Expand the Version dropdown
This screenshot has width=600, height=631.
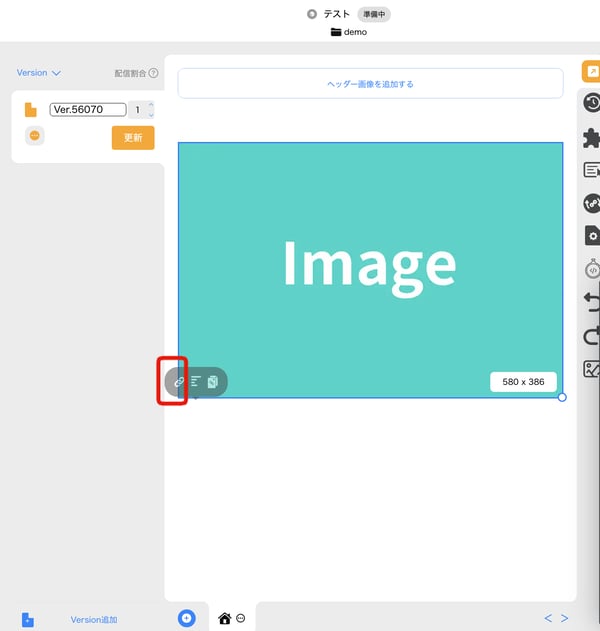coord(39,73)
